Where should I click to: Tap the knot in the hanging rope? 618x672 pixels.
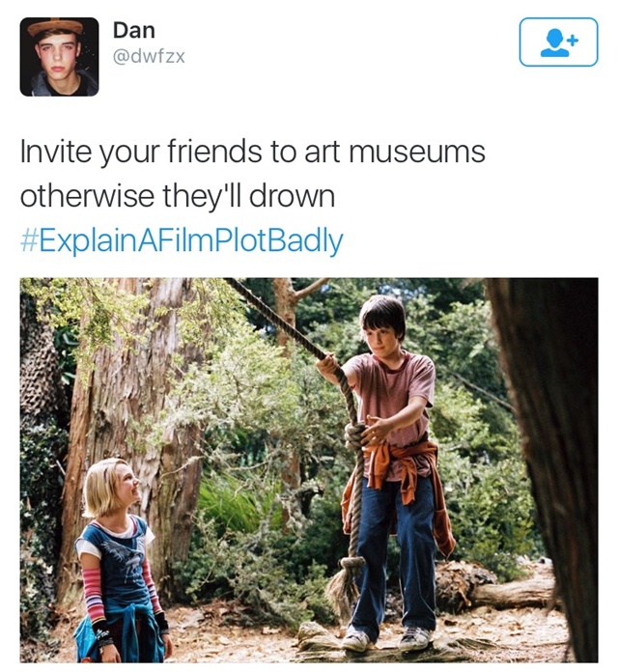356,435
